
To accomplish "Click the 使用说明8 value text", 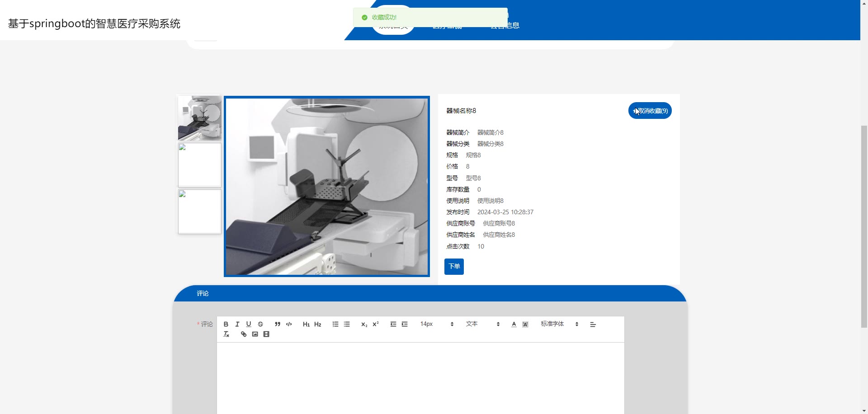I will (491, 201).
